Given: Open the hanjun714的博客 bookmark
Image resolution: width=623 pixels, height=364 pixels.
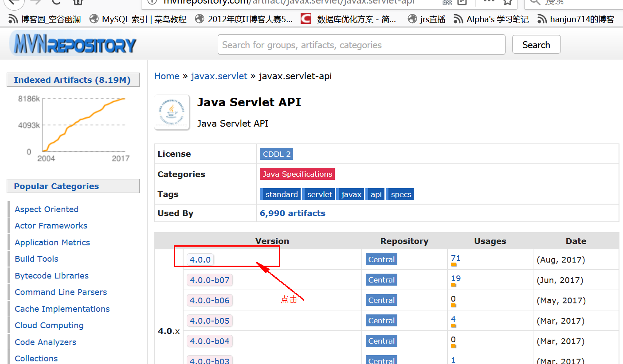Looking at the screenshot, I should pos(576,19).
